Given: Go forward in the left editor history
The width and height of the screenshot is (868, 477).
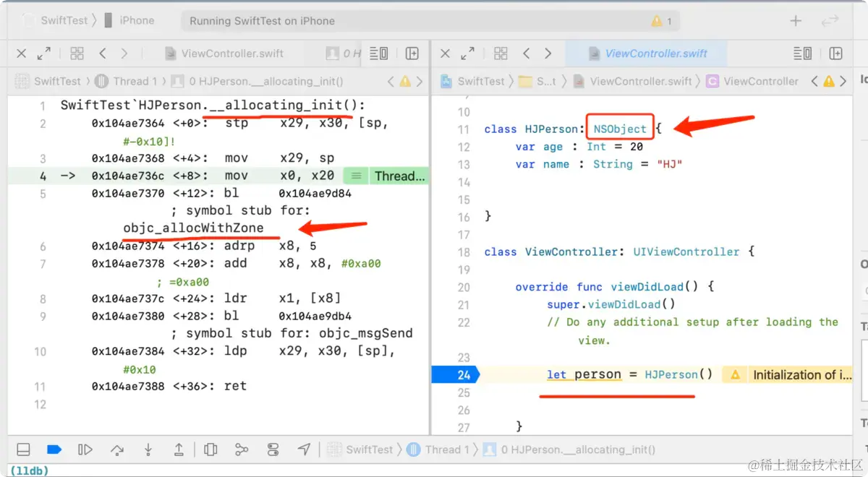Looking at the screenshot, I should pos(124,53).
